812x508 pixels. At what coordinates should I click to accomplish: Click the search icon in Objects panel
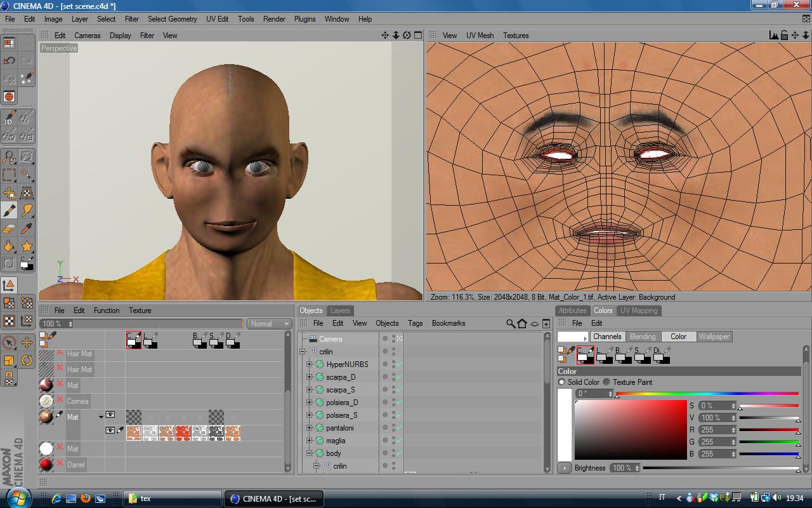pyautogui.click(x=511, y=324)
